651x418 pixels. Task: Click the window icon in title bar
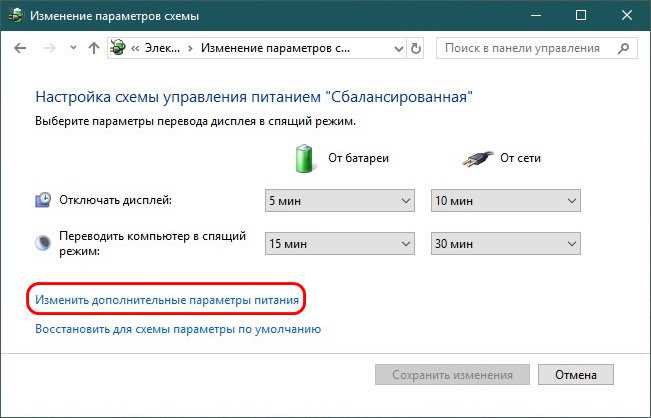16,16
